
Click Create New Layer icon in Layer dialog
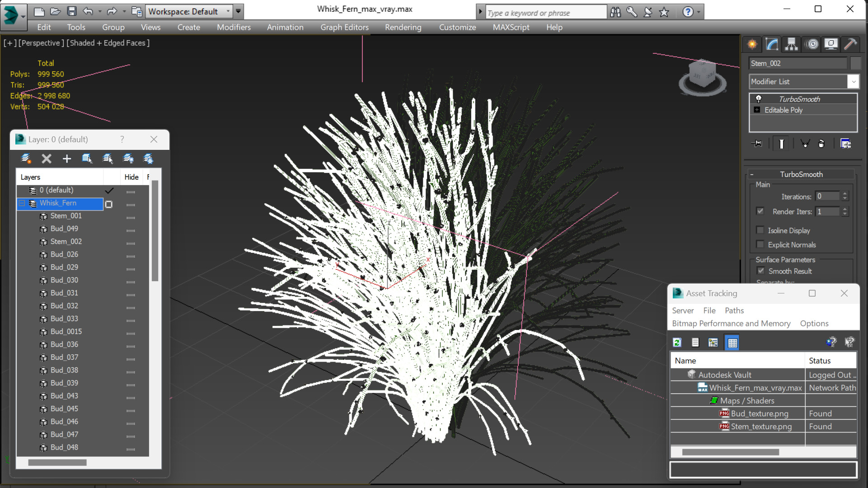[x=26, y=158]
